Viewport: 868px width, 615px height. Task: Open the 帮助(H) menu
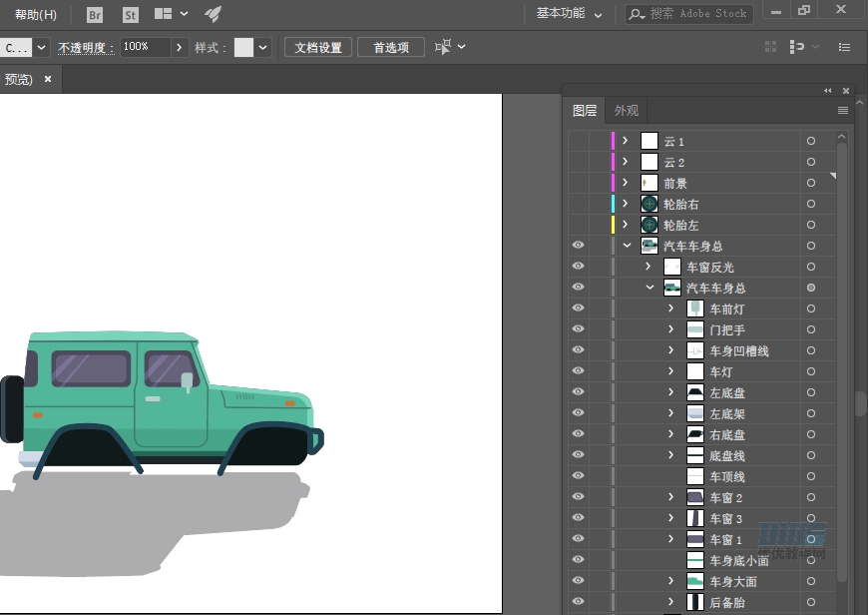coord(36,15)
